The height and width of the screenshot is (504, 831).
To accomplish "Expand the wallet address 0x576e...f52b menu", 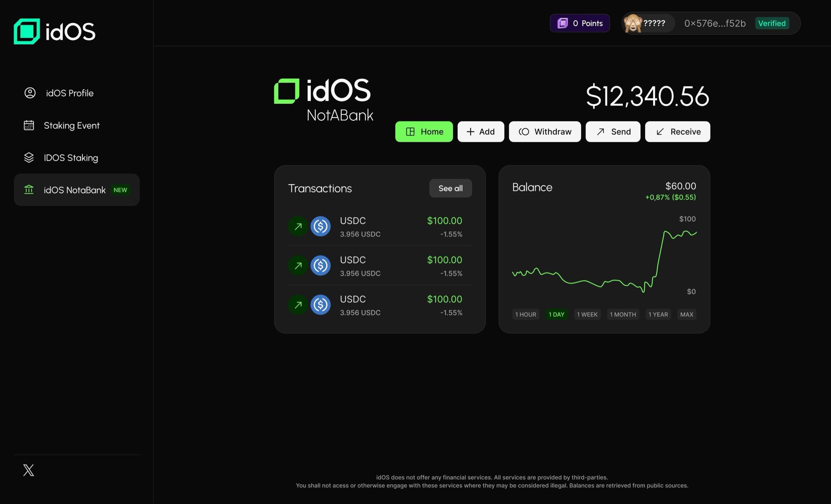I will [715, 23].
